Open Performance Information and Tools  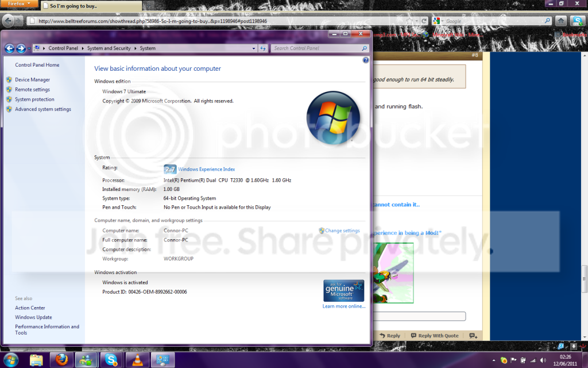[47, 329]
